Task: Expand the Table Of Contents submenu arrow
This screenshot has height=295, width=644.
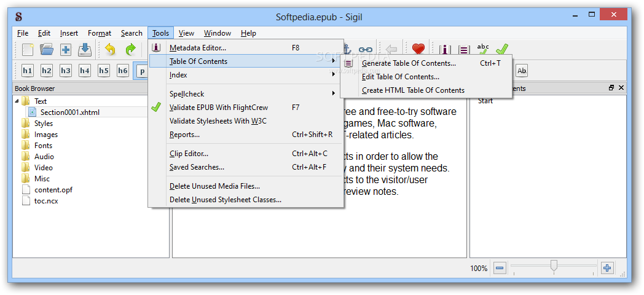Action: pyautogui.click(x=333, y=61)
